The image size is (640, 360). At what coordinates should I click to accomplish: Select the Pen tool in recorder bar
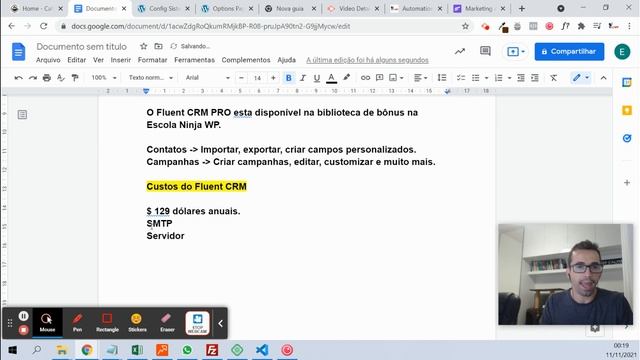(x=78, y=322)
